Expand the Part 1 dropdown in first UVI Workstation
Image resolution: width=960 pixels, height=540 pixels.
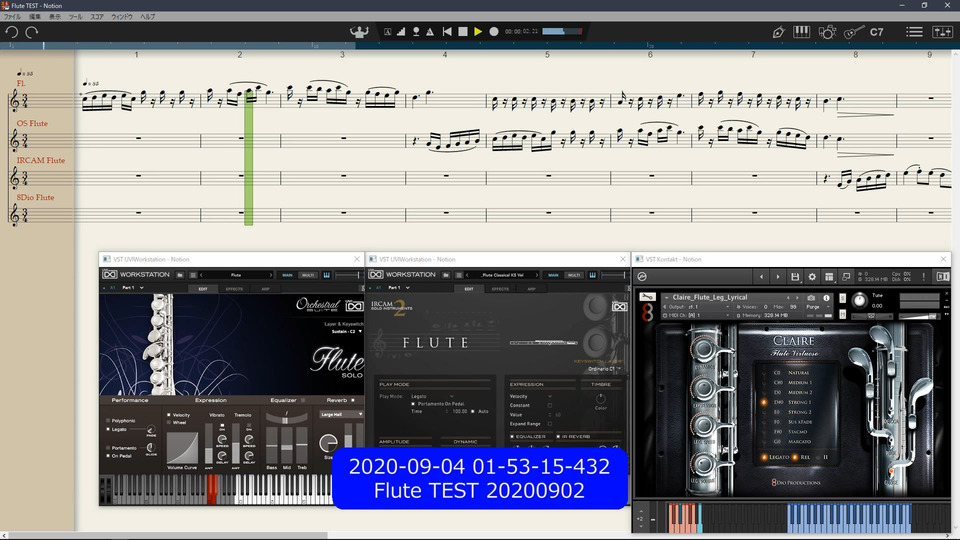click(x=141, y=288)
